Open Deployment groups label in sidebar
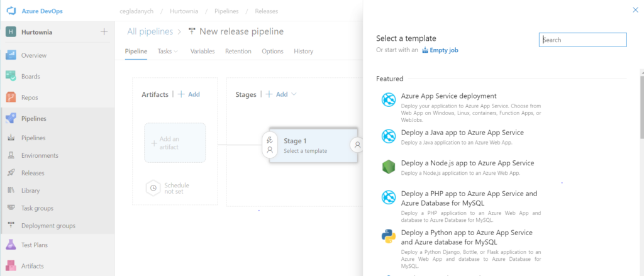This screenshot has height=276, width=644. tap(48, 226)
